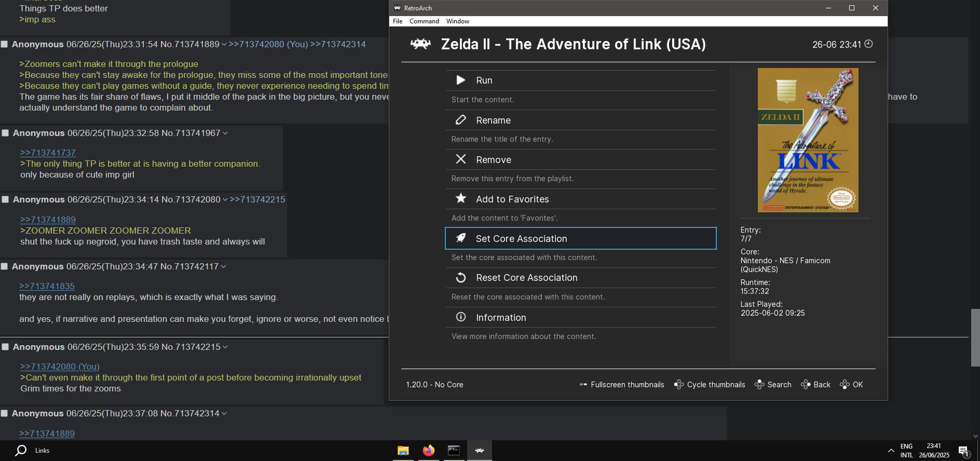Click the Search label in footer
The image size is (980, 461).
tap(779, 385)
